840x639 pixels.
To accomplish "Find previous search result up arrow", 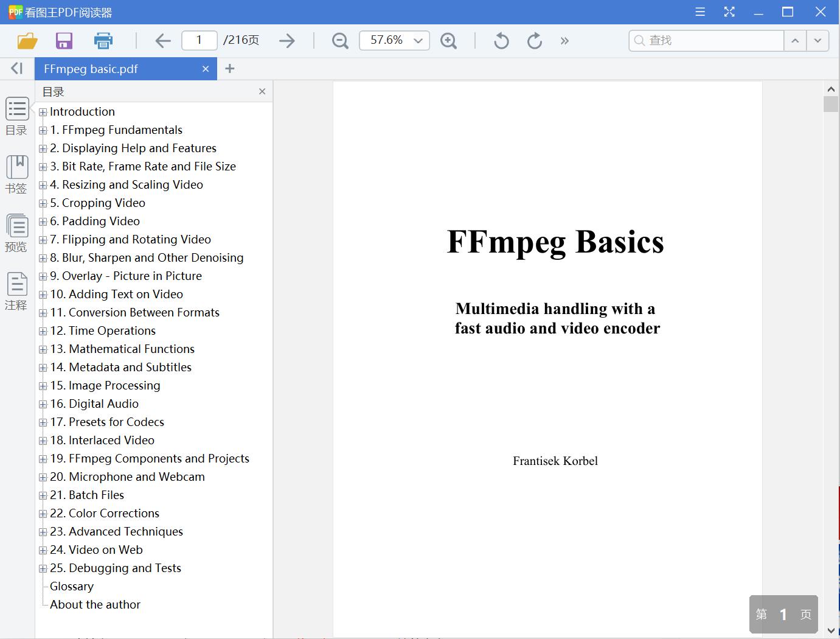I will [x=795, y=41].
